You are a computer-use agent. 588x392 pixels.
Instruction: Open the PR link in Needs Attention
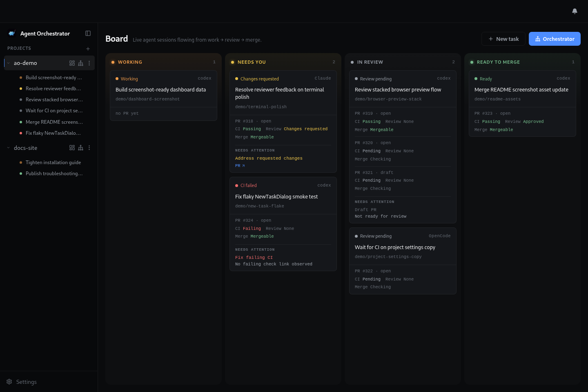click(x=240, y=166)
